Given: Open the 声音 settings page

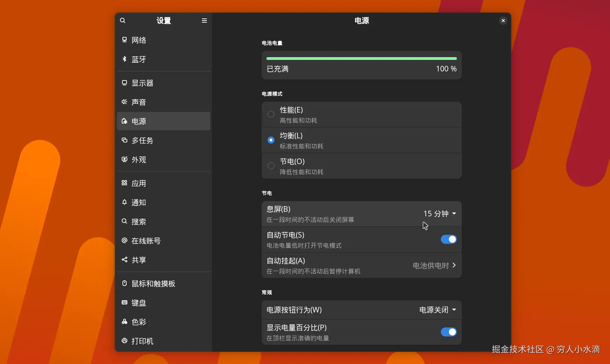Looking at the screenshot, I should [x=164, y=102].
